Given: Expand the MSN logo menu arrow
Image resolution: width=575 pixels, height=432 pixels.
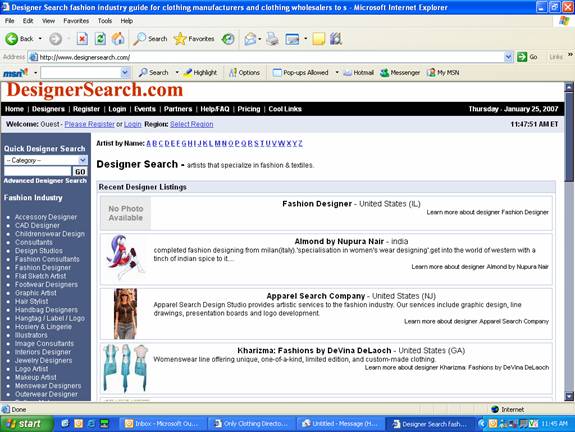Looking at the screenshot, I should [36, 73].
